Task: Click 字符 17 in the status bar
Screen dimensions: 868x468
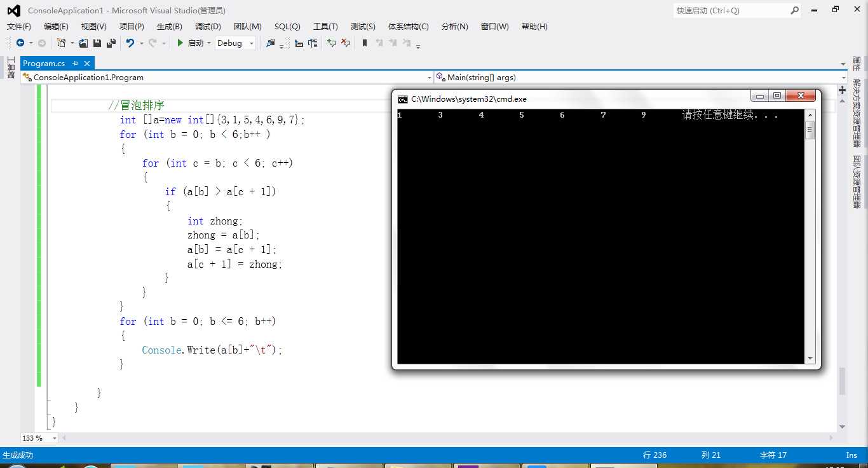Action: click(773, 455)
